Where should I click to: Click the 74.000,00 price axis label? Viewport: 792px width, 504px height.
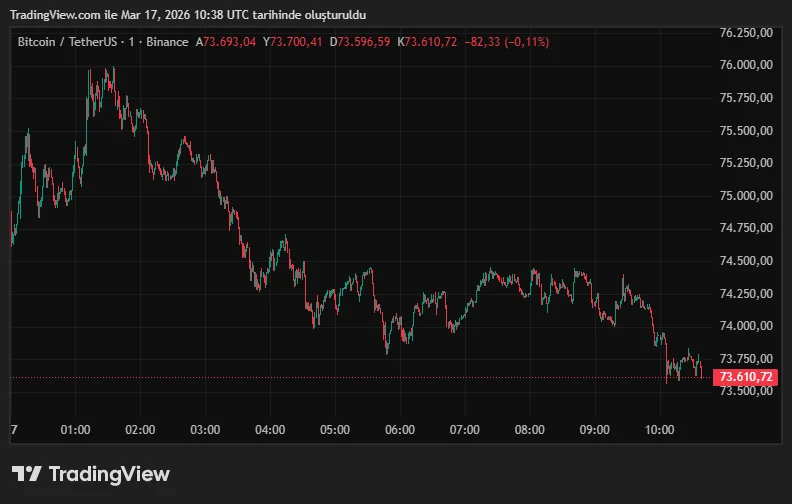(747, 325)
